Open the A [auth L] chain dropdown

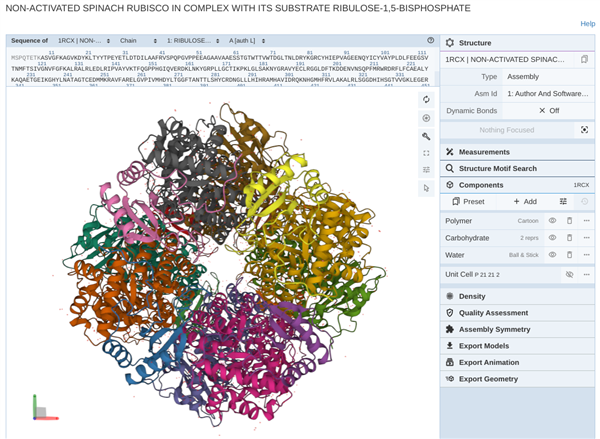pyautogui.click(x=247, y=41)
